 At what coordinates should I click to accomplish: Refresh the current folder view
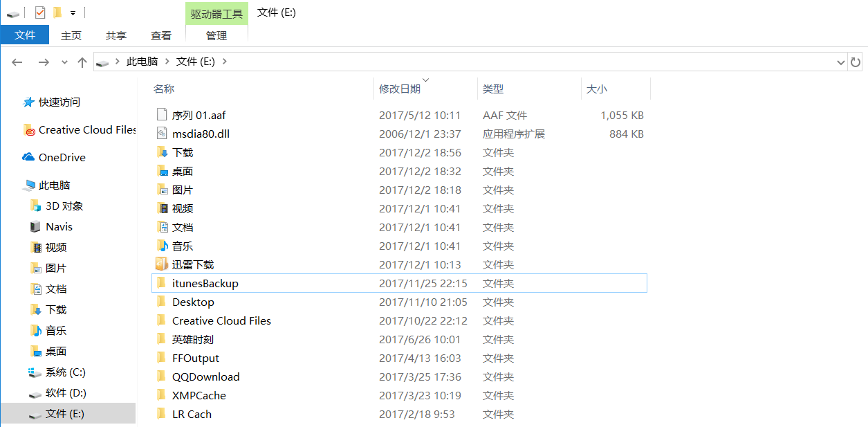point(856,62)
